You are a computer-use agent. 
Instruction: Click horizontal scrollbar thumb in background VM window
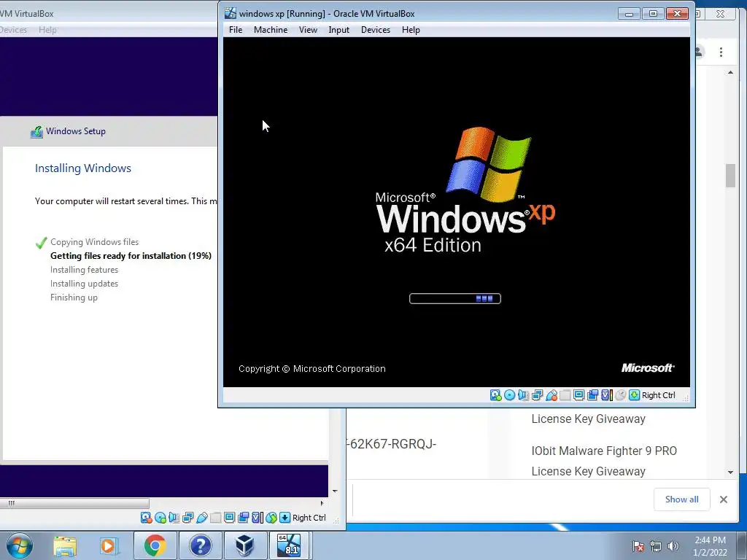coord(75,503)
